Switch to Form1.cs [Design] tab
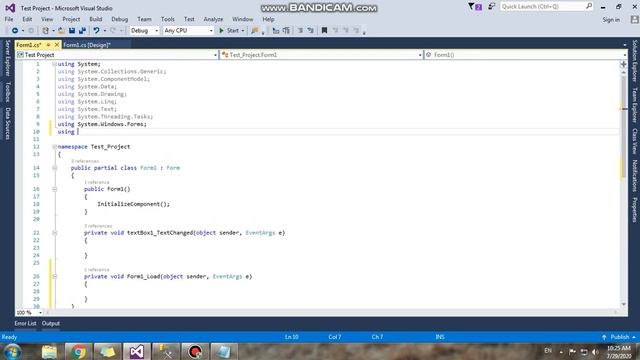 87,45
